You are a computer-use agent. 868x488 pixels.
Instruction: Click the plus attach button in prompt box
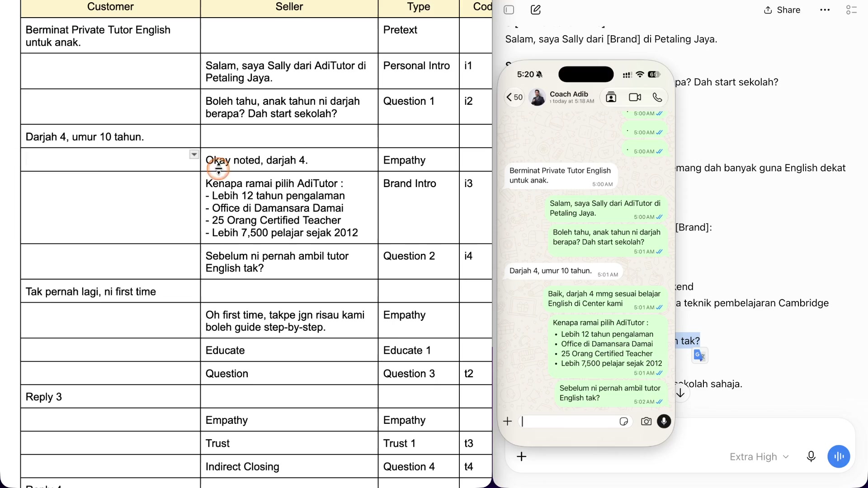[522, 457]
